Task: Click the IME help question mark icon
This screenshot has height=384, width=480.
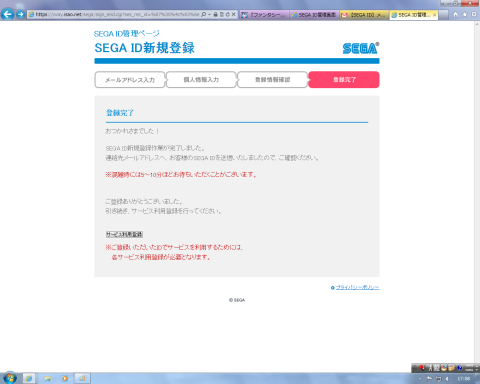Action: point(460,368)
